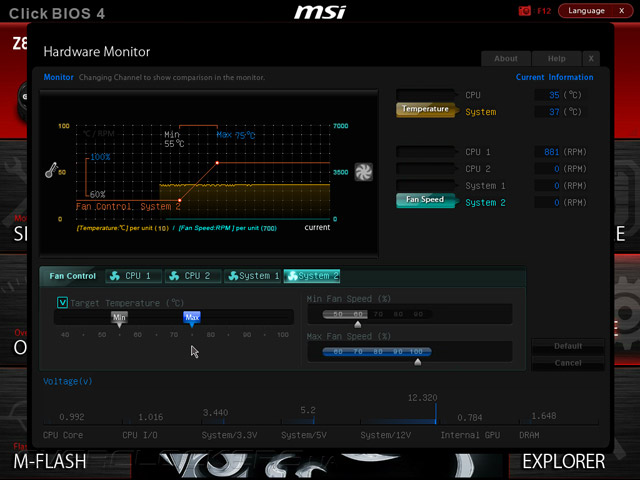Click the CPU 1 fan speed 881 RPM value
Image resolution: width=640 pixels, height=480 pixels.
point(551,152)
